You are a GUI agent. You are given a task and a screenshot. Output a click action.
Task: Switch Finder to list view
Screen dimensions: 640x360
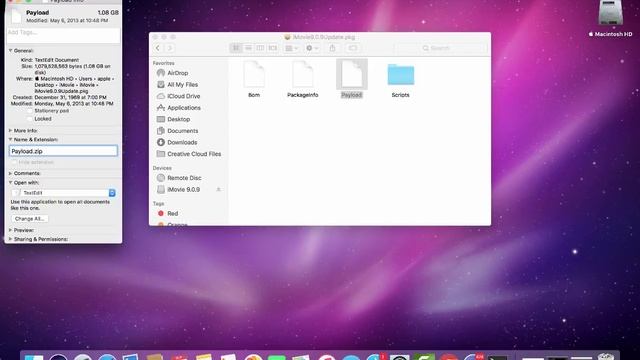(248, 48)
